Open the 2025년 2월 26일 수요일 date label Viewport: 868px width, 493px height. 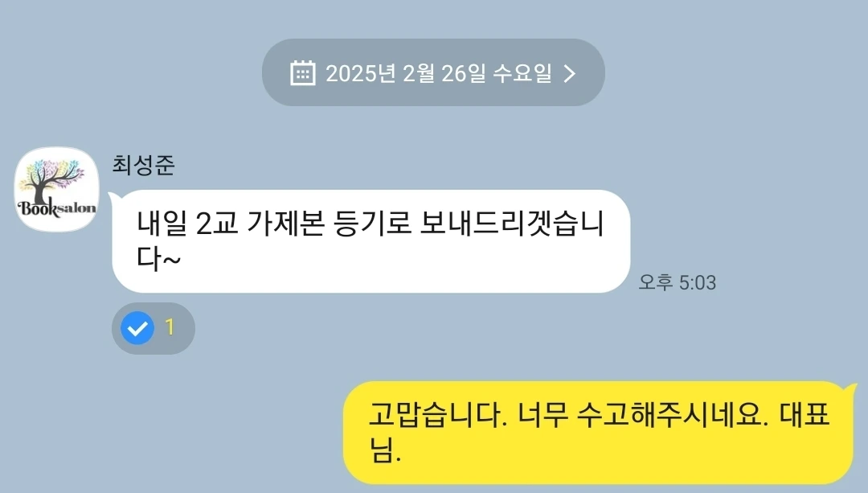[x=439, y=73]
